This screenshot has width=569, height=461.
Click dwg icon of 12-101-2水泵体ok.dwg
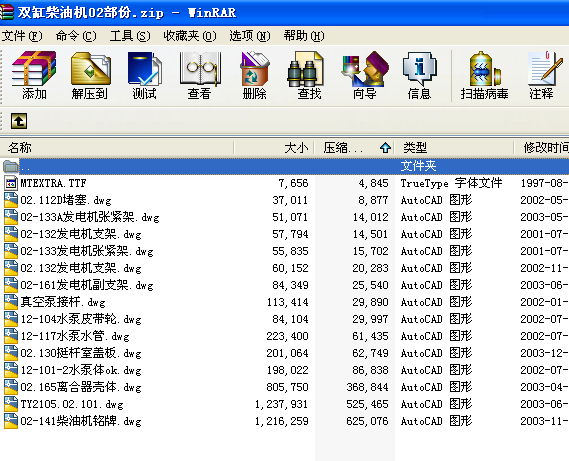click(11, 370)
